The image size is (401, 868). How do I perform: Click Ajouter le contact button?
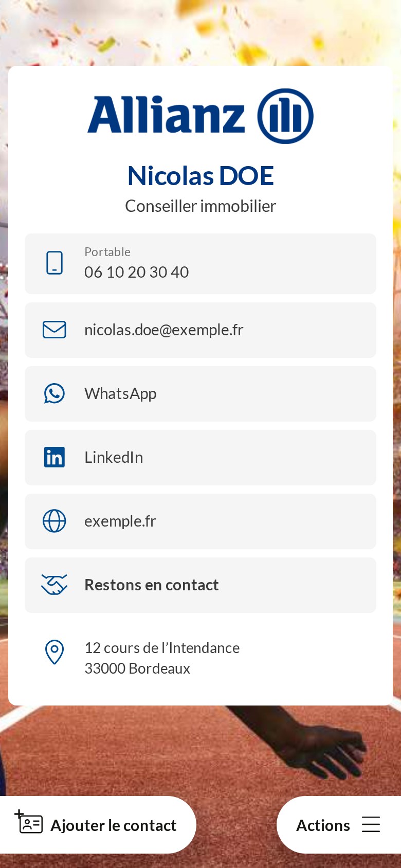tap(98, 825)
